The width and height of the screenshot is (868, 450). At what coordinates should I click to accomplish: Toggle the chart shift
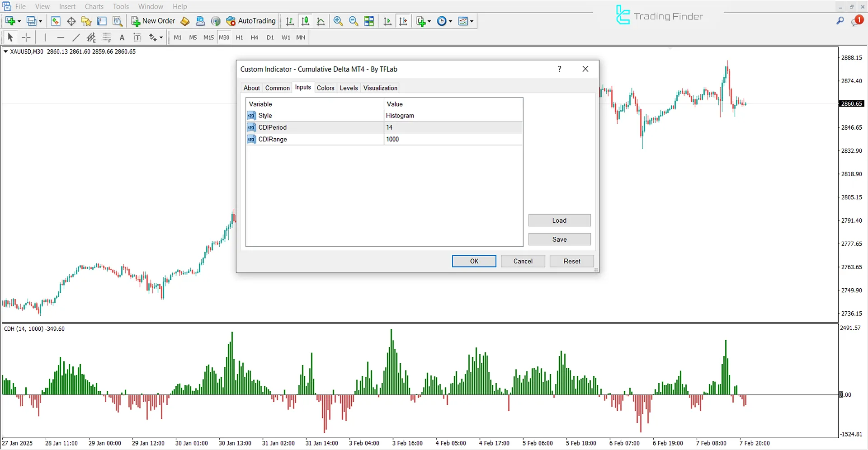403,21
